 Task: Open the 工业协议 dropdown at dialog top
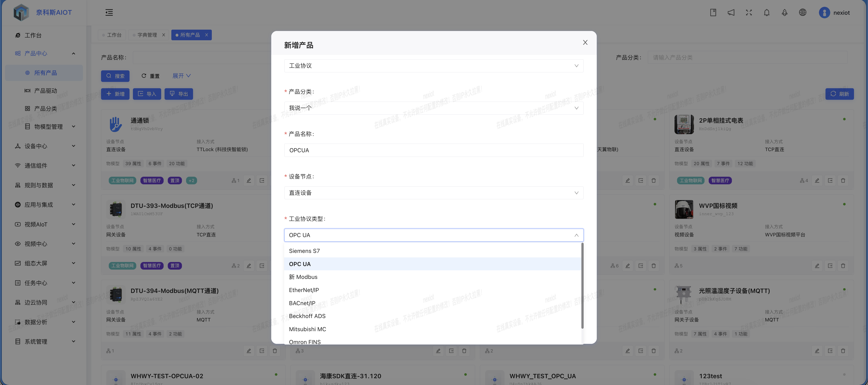click(x=434, y=66)
